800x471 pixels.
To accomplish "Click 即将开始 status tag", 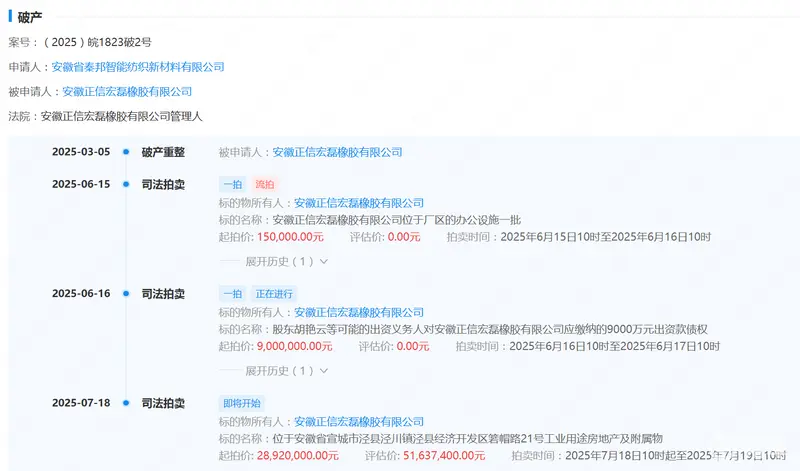I will tap(242, 403).
